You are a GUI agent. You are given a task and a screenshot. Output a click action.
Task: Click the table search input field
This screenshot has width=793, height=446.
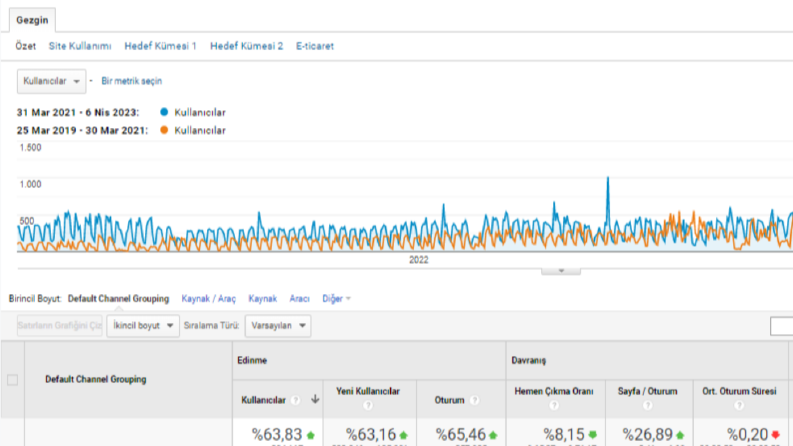click(781, 326)
